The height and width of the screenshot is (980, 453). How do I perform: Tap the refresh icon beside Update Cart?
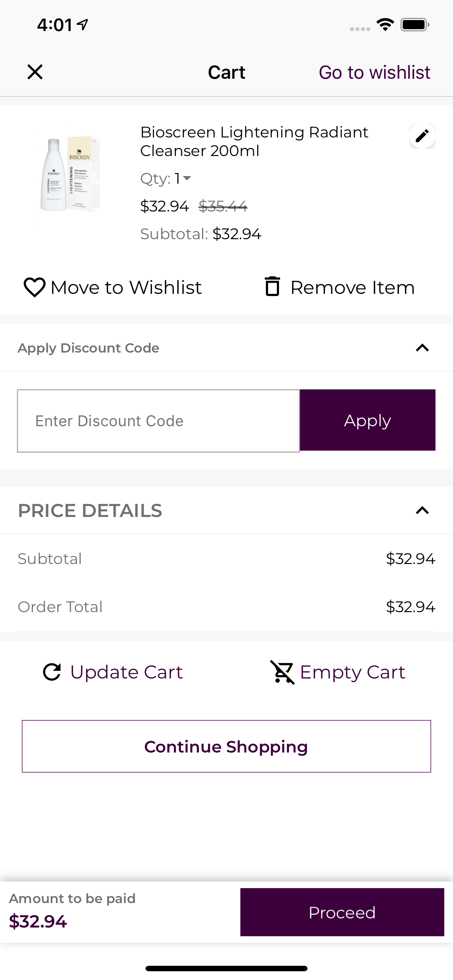point(52,672)
